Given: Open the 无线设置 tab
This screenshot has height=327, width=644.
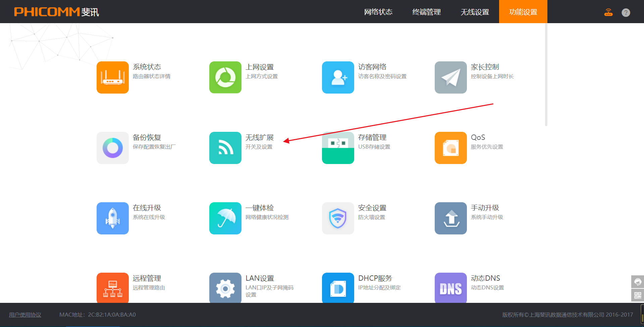Looking at the screenshot, I should click(475, 12).
